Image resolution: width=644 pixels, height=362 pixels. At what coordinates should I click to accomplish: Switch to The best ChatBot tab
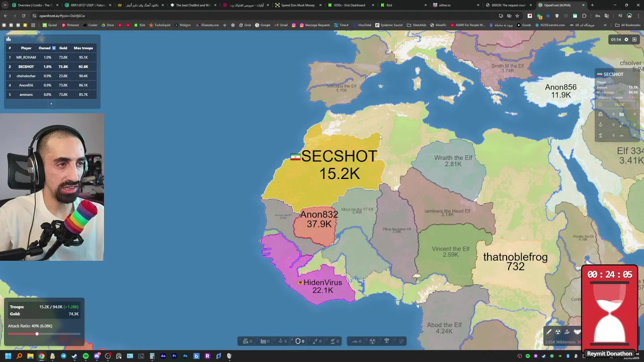192,5
